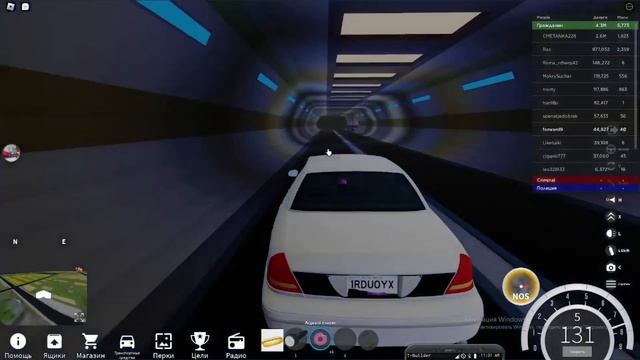
Task: Open the Ящики crates menu
Action: tap(54, 345)
